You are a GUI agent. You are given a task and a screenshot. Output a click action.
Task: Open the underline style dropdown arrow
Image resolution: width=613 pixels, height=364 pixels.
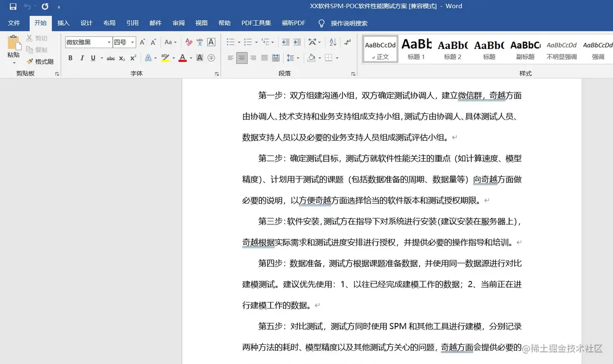click(x=101, y=58)
